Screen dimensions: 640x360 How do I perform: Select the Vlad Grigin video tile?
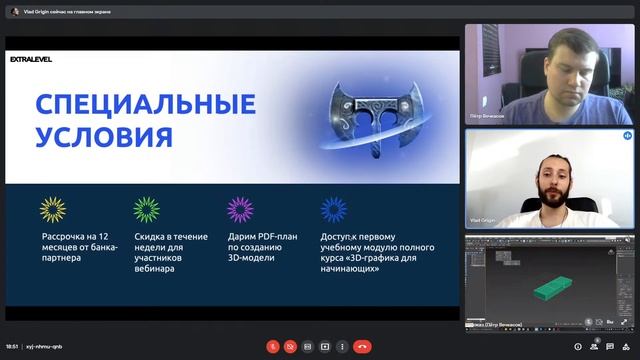[x=549, y=179]
